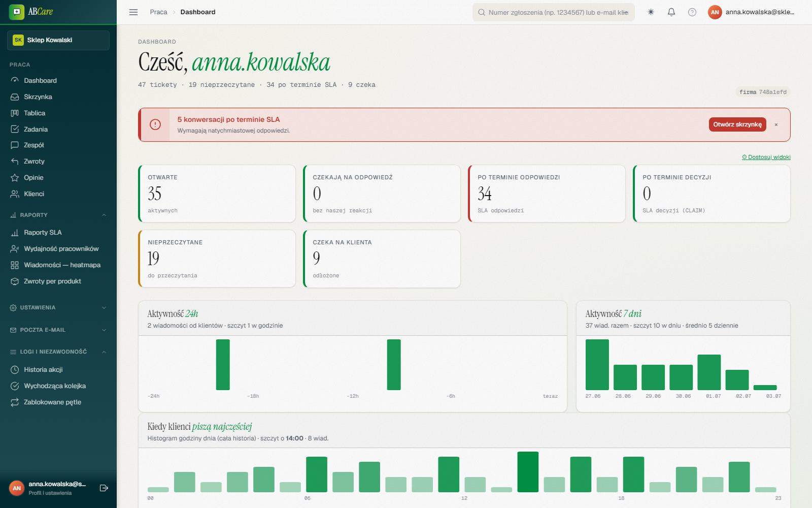Click the ticket number search field
Screen dimensions: 812x508
(x=554, y=12)
